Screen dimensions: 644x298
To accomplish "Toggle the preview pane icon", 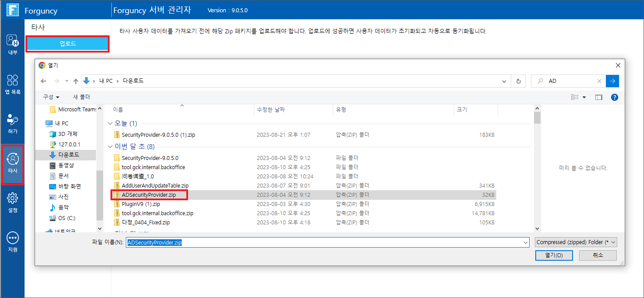I will pos(598,97).
